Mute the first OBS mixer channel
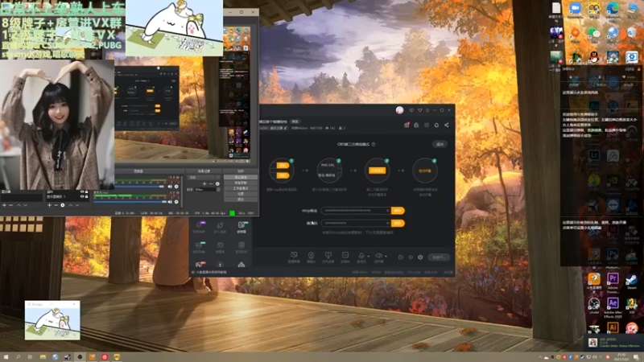644x362 pixels. click(170, 187)
